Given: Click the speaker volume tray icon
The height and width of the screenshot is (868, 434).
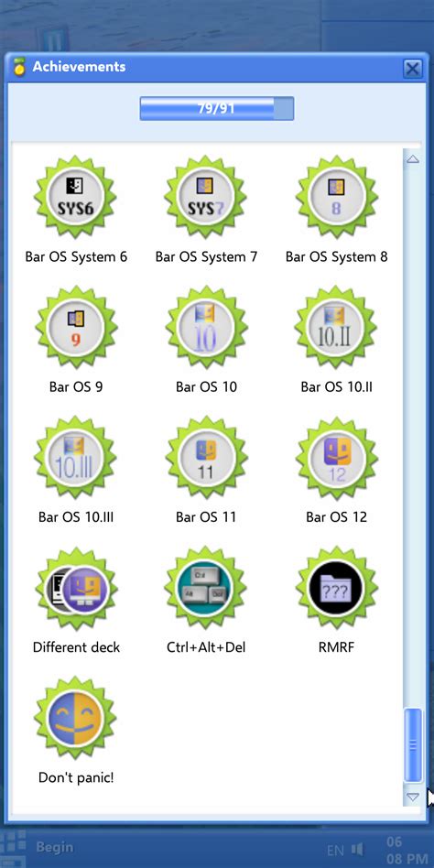Looking at the screenshot, I should tap(358, 849).
